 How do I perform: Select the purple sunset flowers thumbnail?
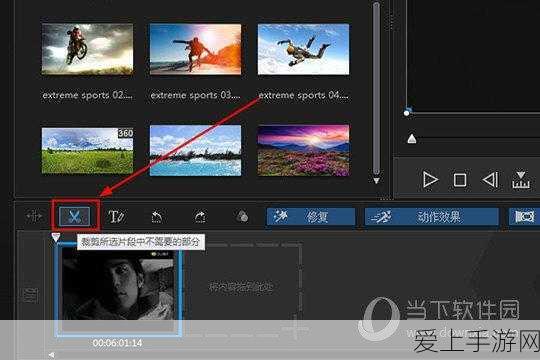coord(303,151)
